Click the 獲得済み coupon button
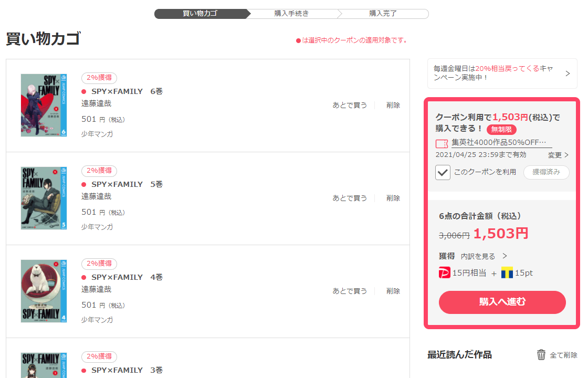Viewport: 588px width, 378px height. click(547, 172)
